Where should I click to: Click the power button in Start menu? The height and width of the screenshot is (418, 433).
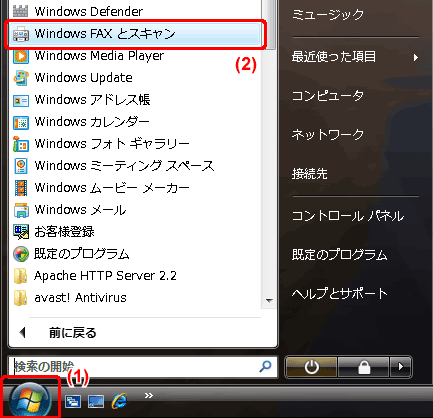(311, 367)
